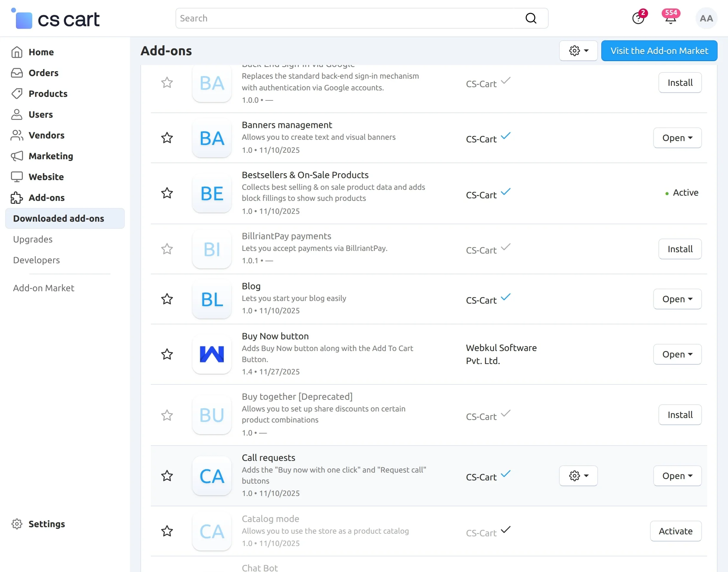The image size is (728, 572).
Task: Toggle favorite star for Blog add-on
Action: point(167,299)
